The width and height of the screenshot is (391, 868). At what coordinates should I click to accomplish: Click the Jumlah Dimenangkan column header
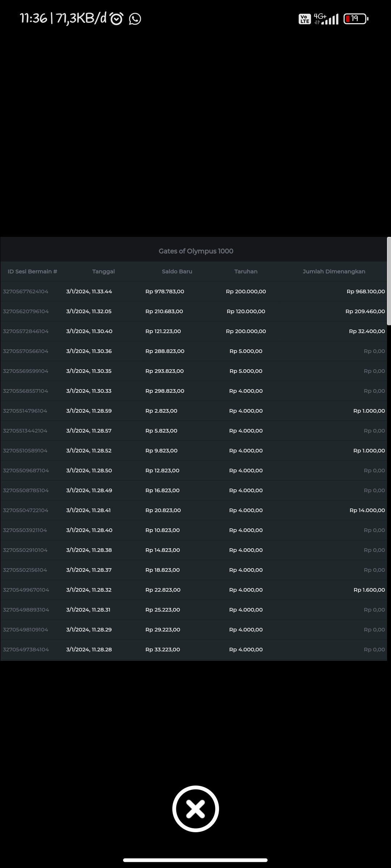[x=334, y=272]
